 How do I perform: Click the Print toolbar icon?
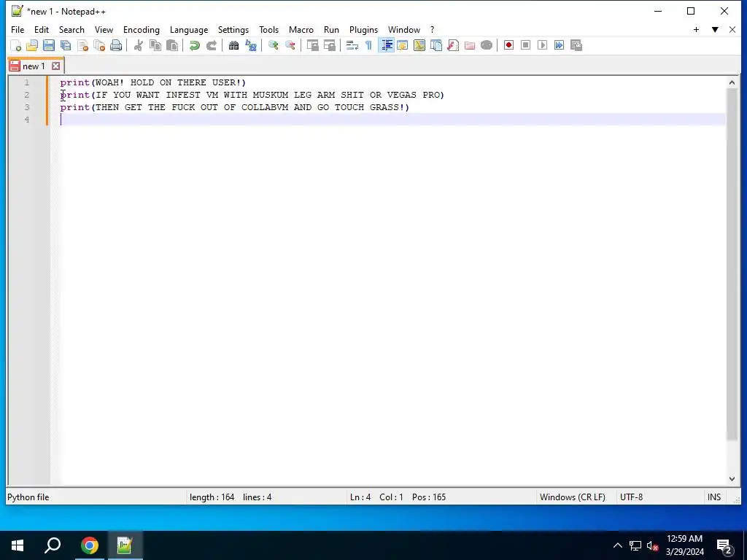116,45
